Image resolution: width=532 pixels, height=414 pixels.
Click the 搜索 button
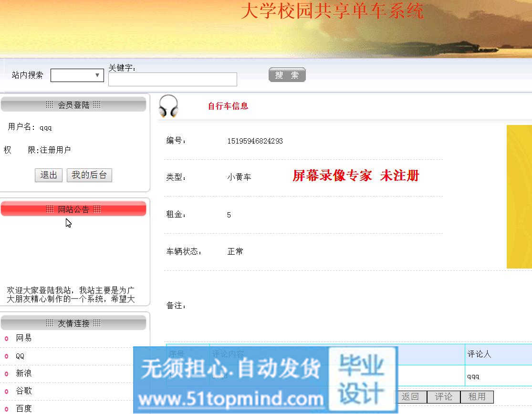287,75
